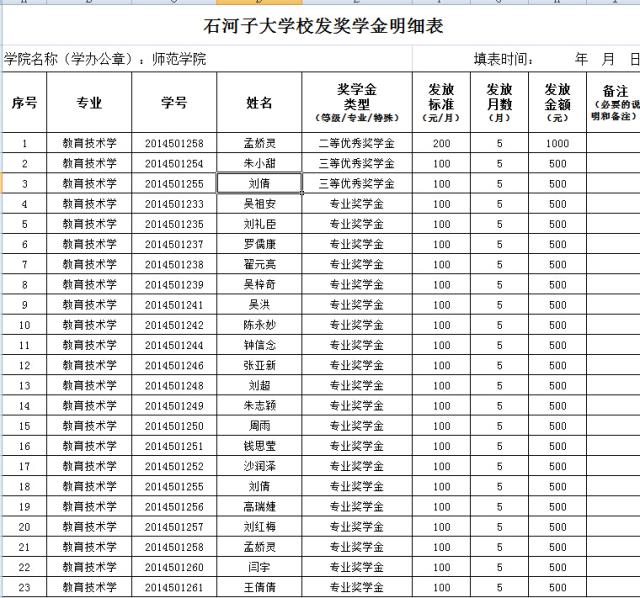The height and width of the screenshot is (598, 640).
Task: Click the 专业 header cell
Action: click(89, 102)
